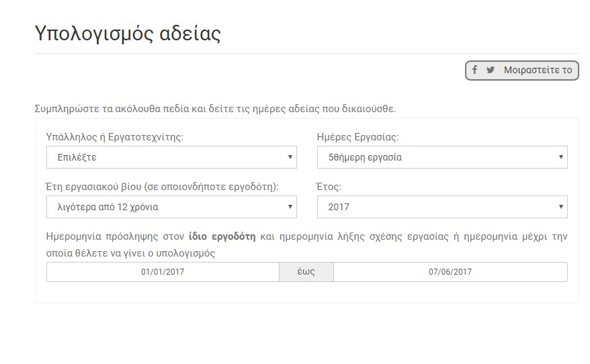Click the Twitter bird icon
This screenshot has height=364, width=590.
[491, 70]
